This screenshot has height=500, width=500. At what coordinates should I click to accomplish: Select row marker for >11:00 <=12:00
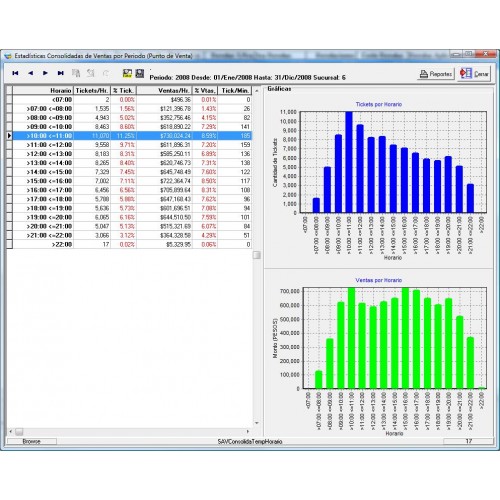coord(9,145)
